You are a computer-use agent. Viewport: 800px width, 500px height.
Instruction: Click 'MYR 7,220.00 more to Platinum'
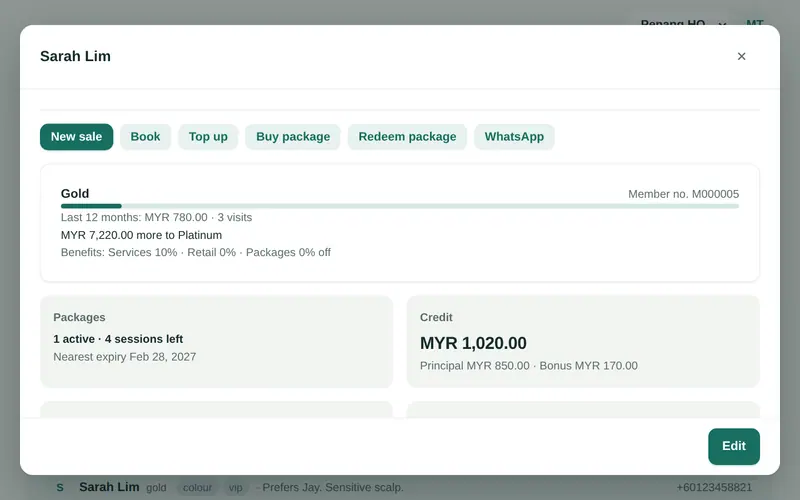tap(141, 235)
